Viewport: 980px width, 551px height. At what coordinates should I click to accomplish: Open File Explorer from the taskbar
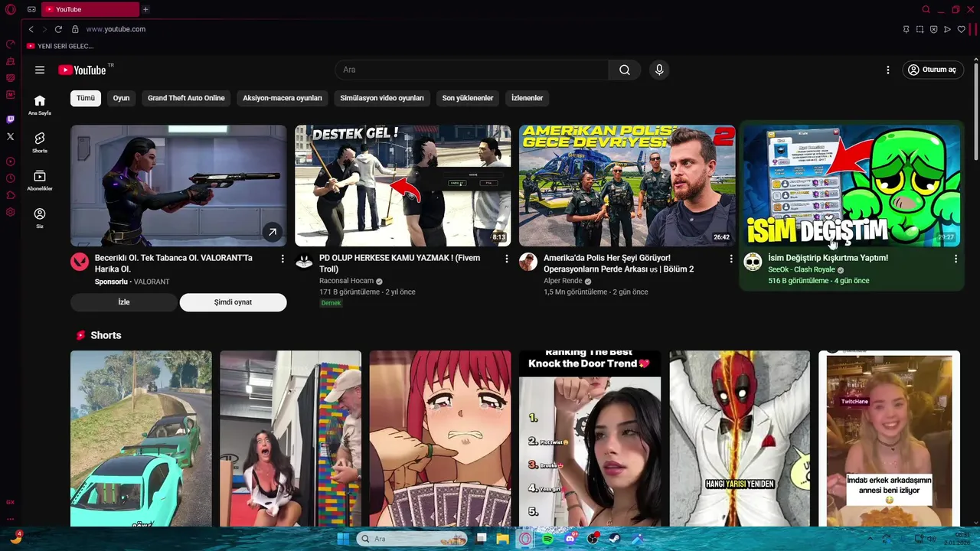coord(502,539)
